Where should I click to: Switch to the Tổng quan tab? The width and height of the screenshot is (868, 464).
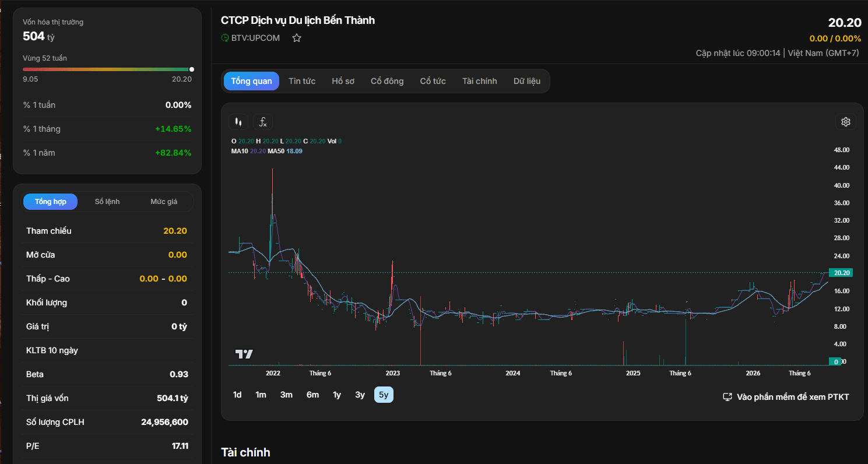pos(251,81)
